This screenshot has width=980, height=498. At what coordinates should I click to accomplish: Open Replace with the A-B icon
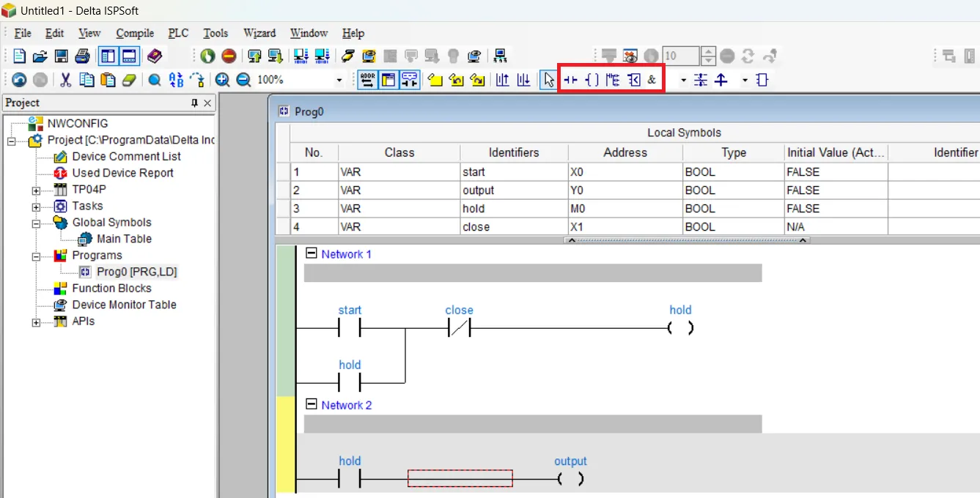[x=176, y=80]
